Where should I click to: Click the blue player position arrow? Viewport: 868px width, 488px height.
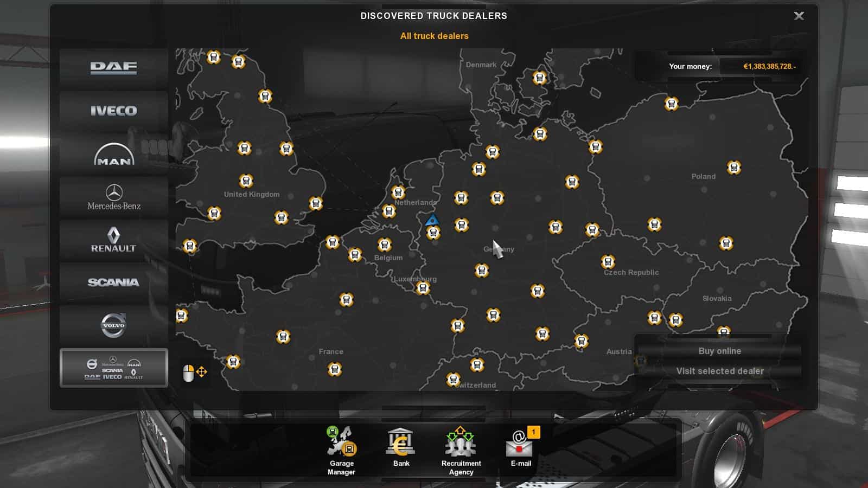click(432, 220)
